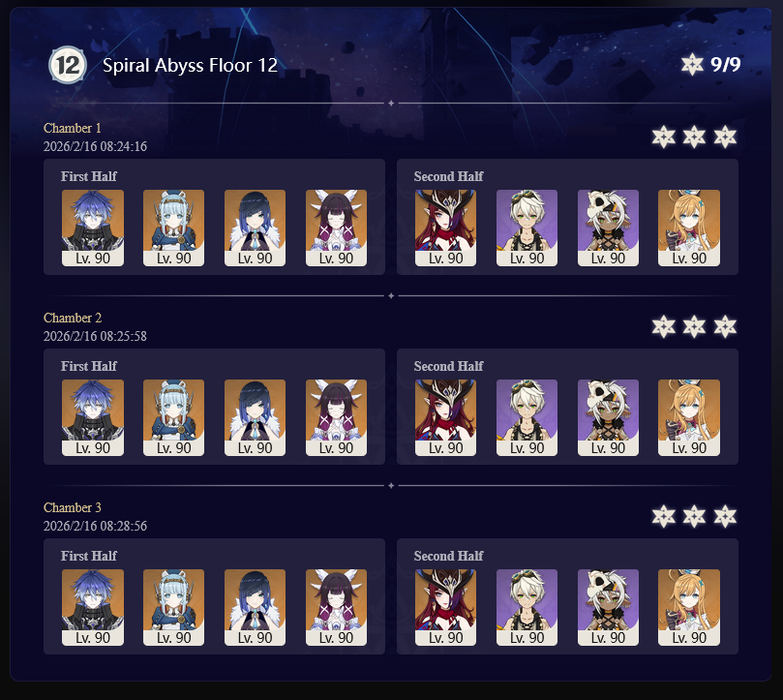783x700 pixels.
Task: Select bear-hood character in Chamber 1 First Half
Action: tap(174, 228)
